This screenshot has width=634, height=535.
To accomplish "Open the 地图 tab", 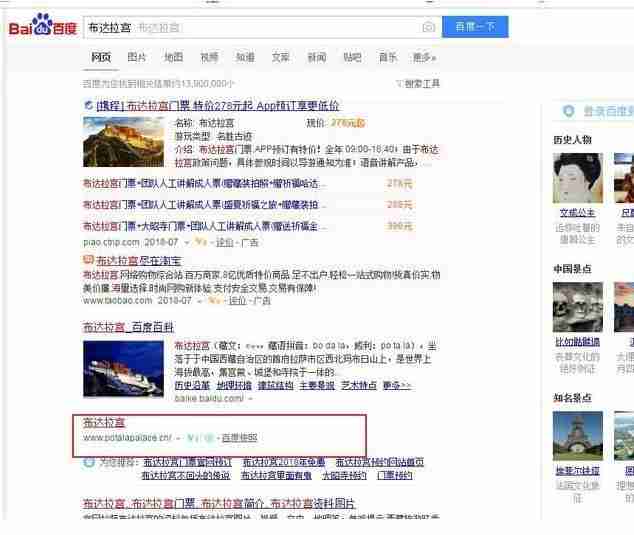I will coord(173,57).
